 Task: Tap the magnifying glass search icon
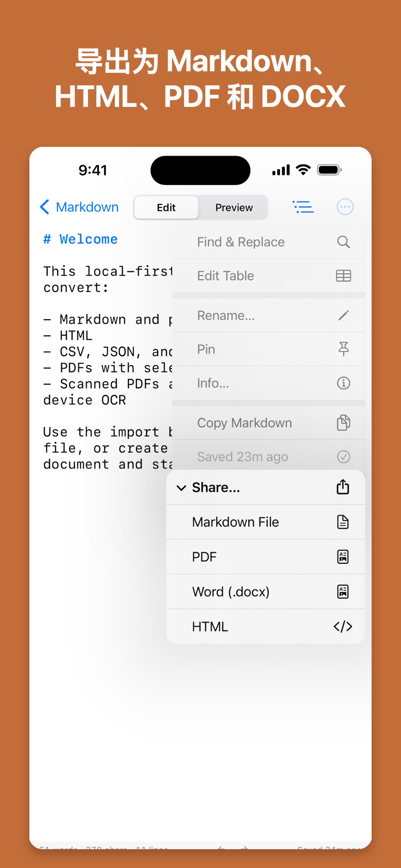343,242
